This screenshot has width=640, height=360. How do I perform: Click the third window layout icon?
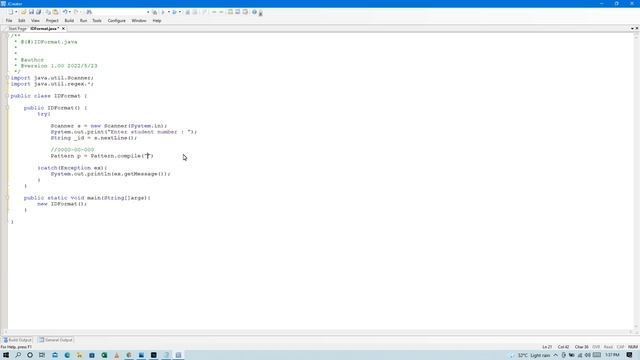coord(245,12)
